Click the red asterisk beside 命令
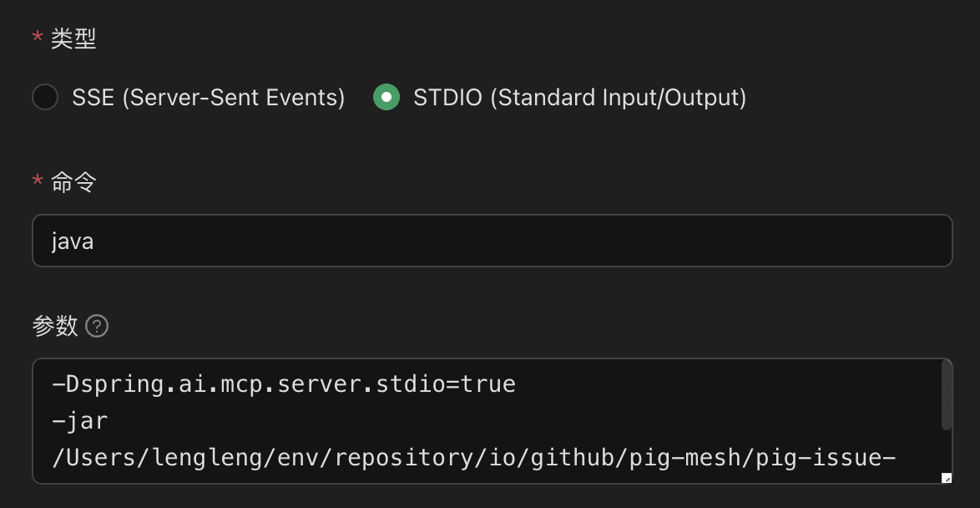The width and height of the screenshot is (980, 508). click(x=38, y=180)
